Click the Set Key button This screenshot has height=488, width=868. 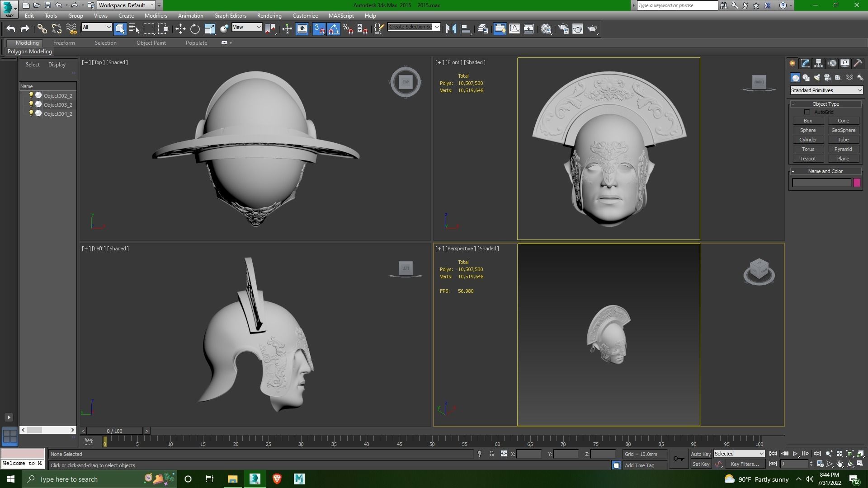[x=701, y=464]
